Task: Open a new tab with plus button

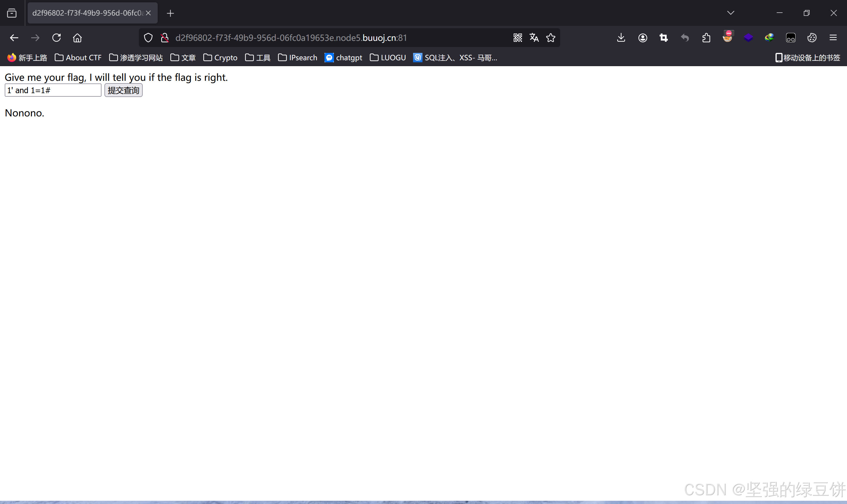Action: pyautogui.click(x=171, y=13)
